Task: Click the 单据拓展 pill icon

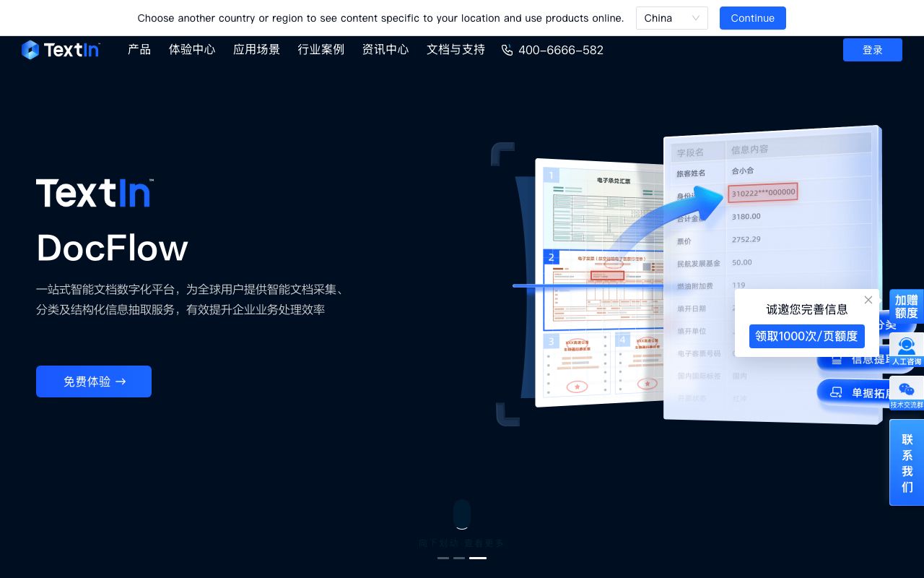Action: [x=837, y=392]
